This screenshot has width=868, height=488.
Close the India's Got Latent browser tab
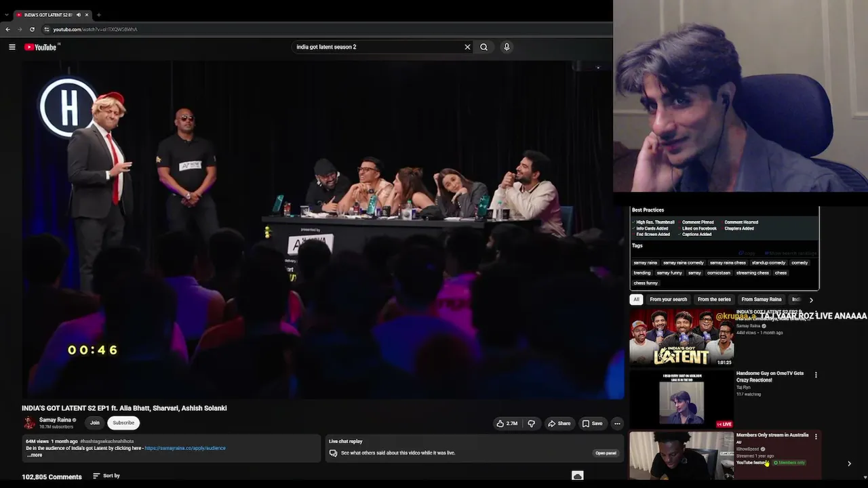point(87,14)
